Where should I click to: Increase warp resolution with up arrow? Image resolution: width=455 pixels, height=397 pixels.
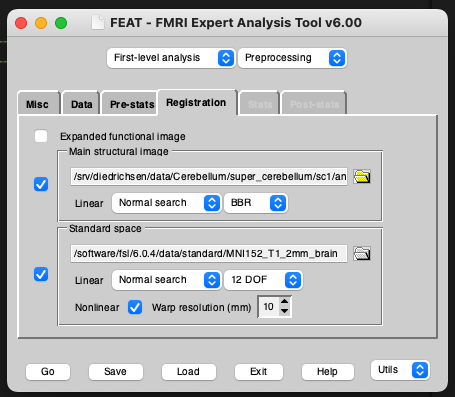pyautogui.click(x=284, y=302)
